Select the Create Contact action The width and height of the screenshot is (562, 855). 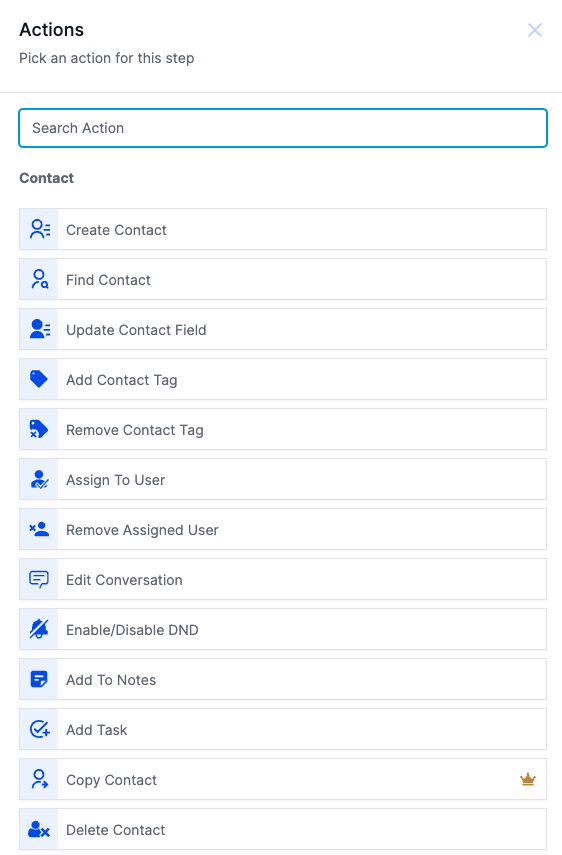[283, 230]
